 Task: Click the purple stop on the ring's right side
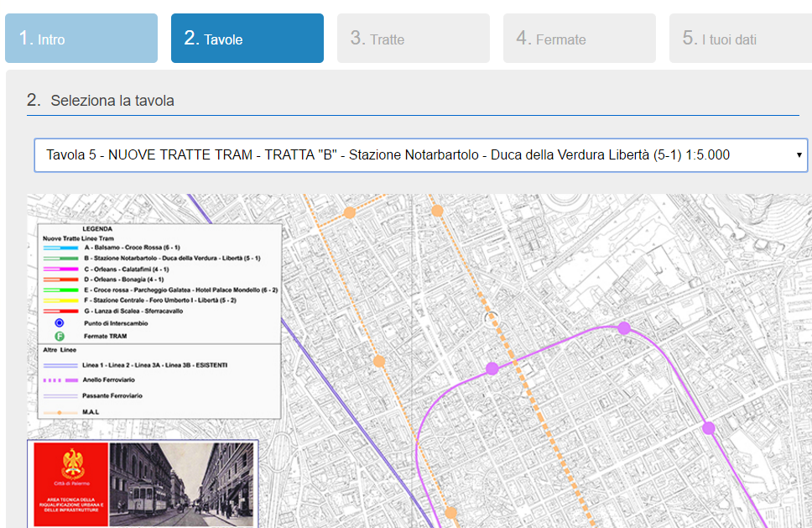pyautogui.click(x=709, y=428)
